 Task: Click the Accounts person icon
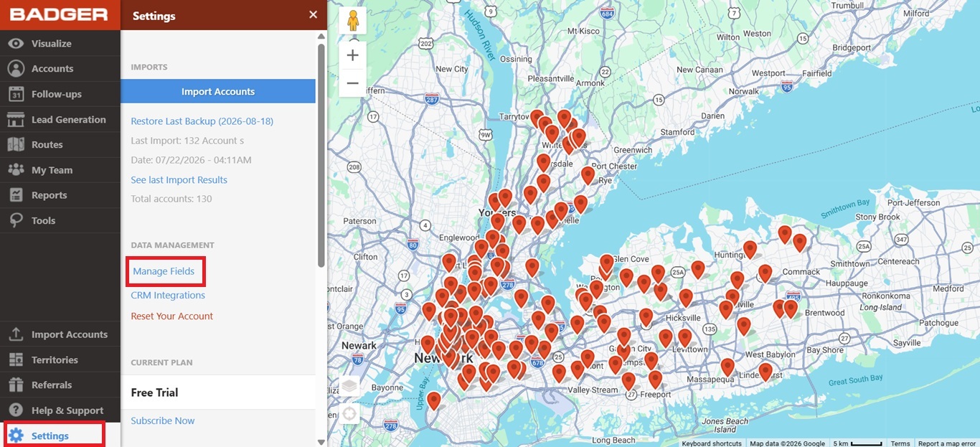click(x=16, y=68)
